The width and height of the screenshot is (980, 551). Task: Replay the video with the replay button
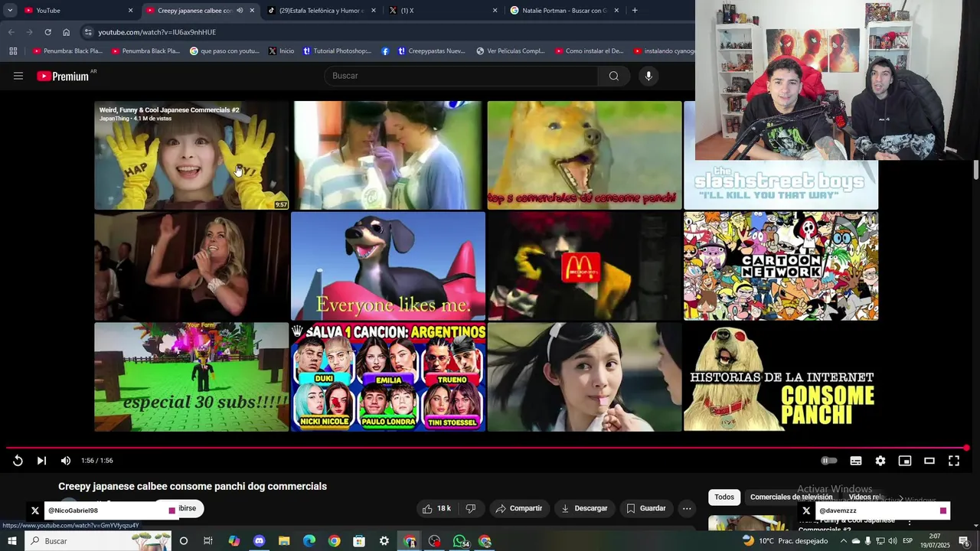(x=18, y=461)
